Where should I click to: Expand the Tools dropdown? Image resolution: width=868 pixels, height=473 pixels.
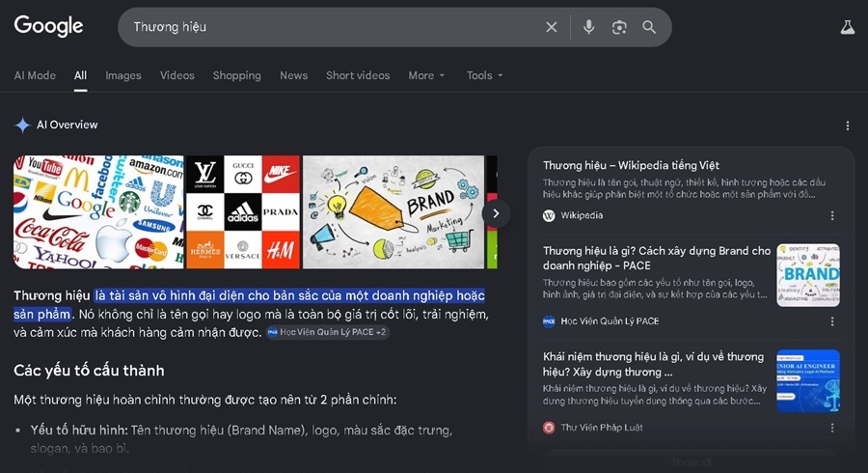(x=485, y=75)
